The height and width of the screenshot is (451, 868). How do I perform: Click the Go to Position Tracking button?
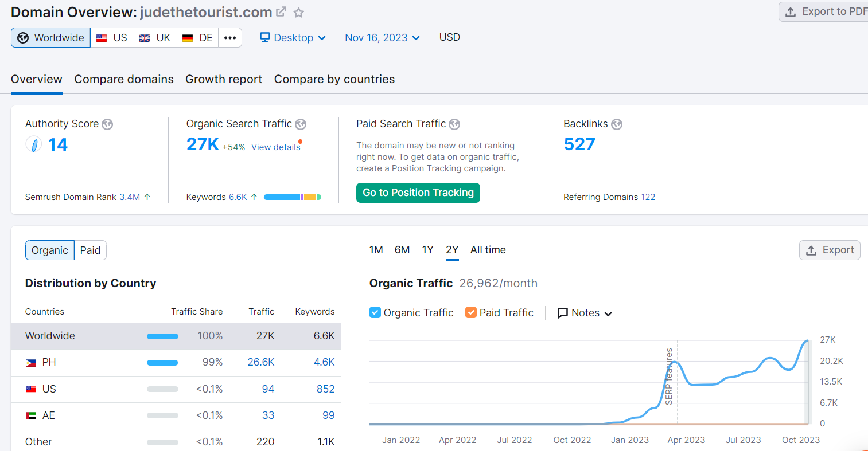pyautogui.click(x=418, y=193)
